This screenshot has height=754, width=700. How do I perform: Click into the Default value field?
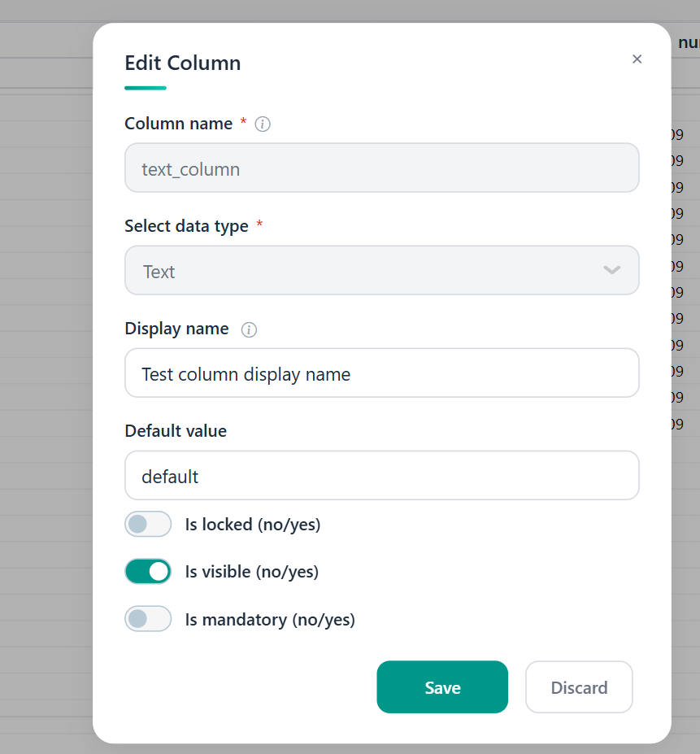[382, 476]
